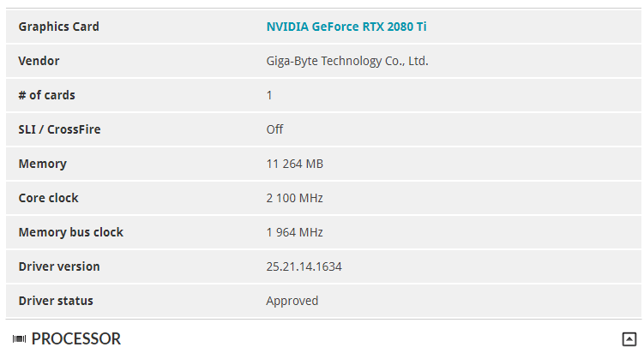
Task: Click the standalone "Memory" row label
Action: coord(42,164)
